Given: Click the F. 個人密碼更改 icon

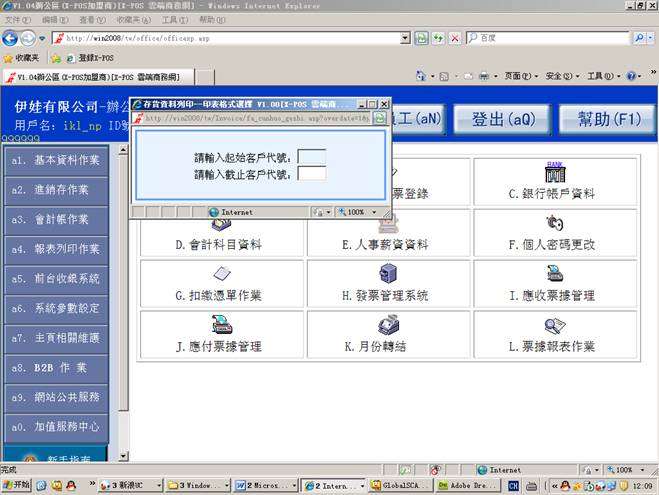Looking at the screenshot, I should tap(555, 223).
